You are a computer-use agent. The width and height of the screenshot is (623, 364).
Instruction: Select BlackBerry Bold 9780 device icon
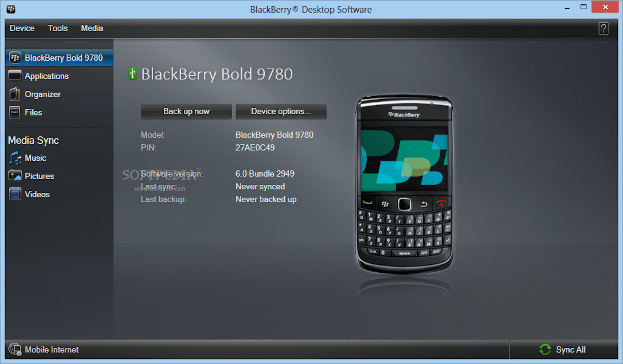tap(15, 58)
